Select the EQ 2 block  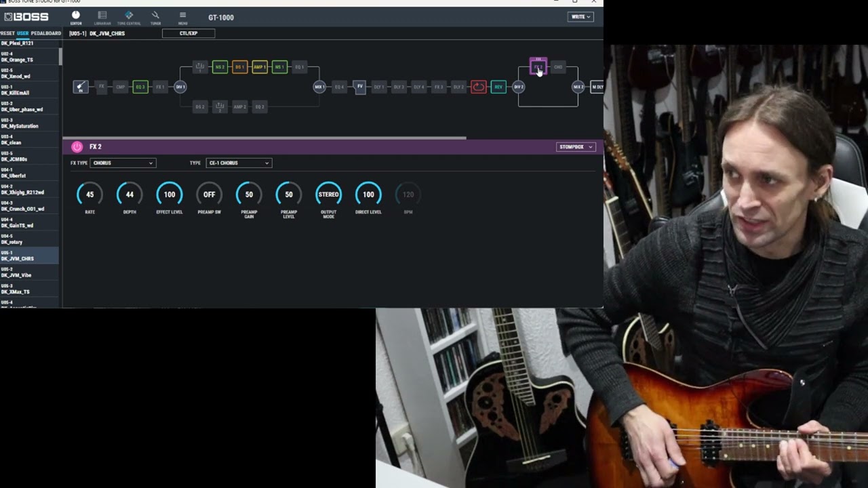coord(260,106)
